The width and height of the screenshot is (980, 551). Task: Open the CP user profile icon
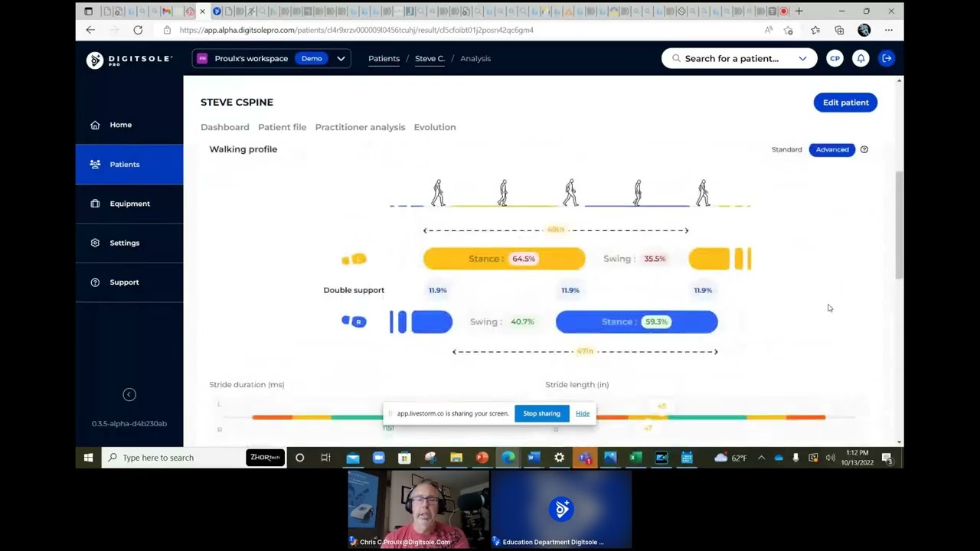tap(835, 58)
